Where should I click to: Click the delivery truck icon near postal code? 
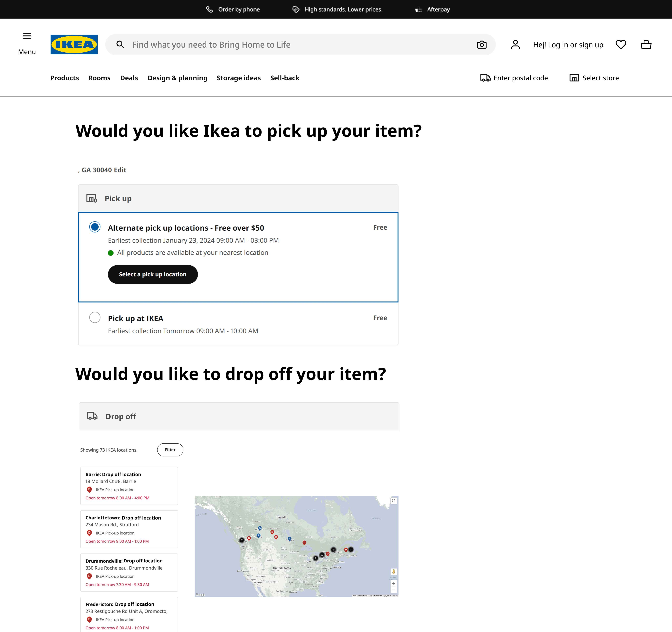point(485,78)
